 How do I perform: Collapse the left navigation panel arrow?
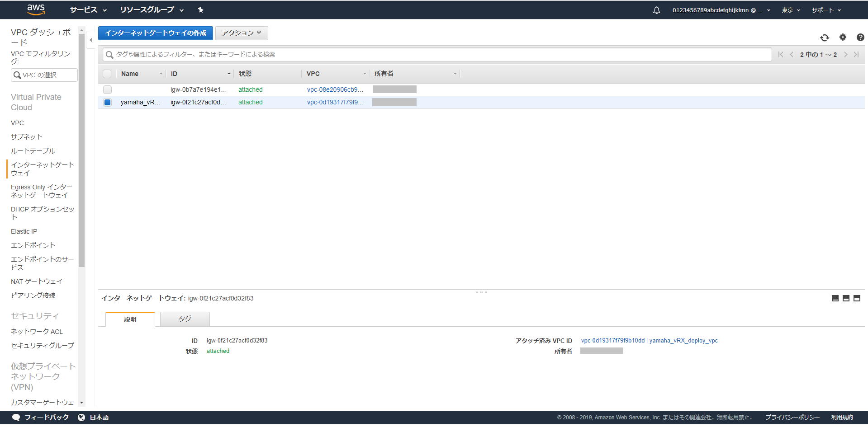click(x=91, y=40)
